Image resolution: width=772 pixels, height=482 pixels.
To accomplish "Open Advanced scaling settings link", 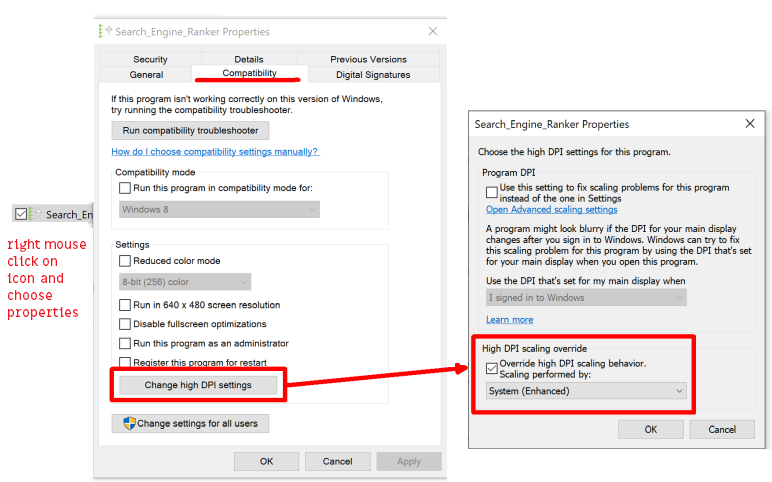I will coord(551,209).
